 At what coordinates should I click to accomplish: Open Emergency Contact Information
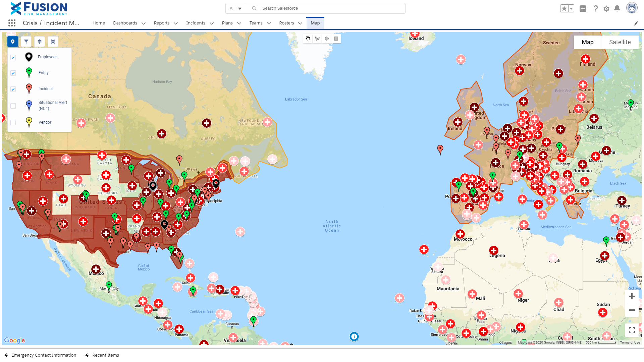point(44,355)
